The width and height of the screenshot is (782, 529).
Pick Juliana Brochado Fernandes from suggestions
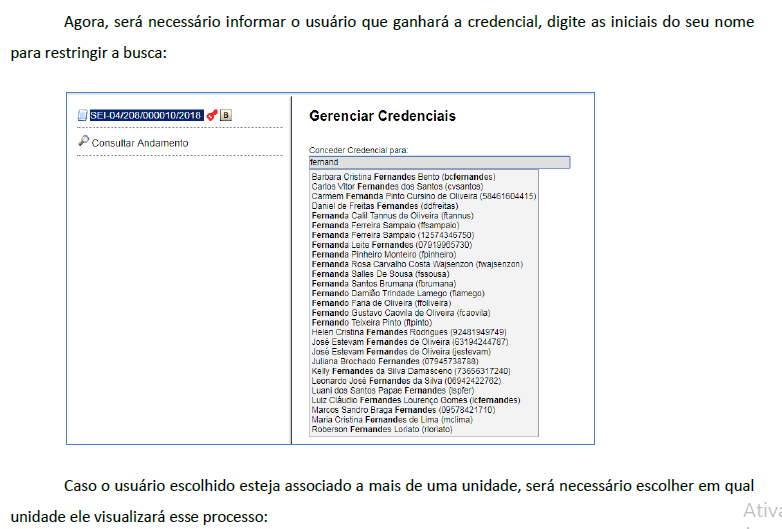[387, 361]
